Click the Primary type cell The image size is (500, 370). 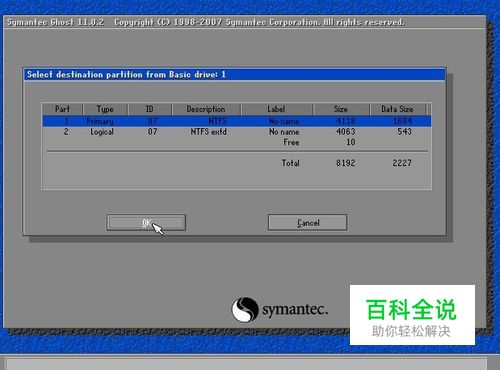click(100, 121)
